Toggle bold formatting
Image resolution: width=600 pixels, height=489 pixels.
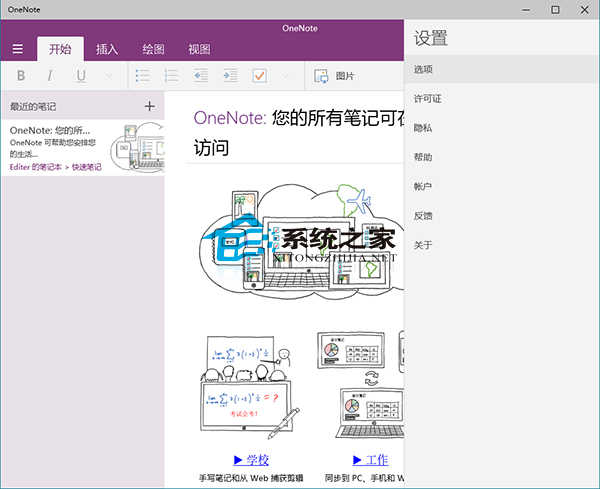[x=22, y=76]
